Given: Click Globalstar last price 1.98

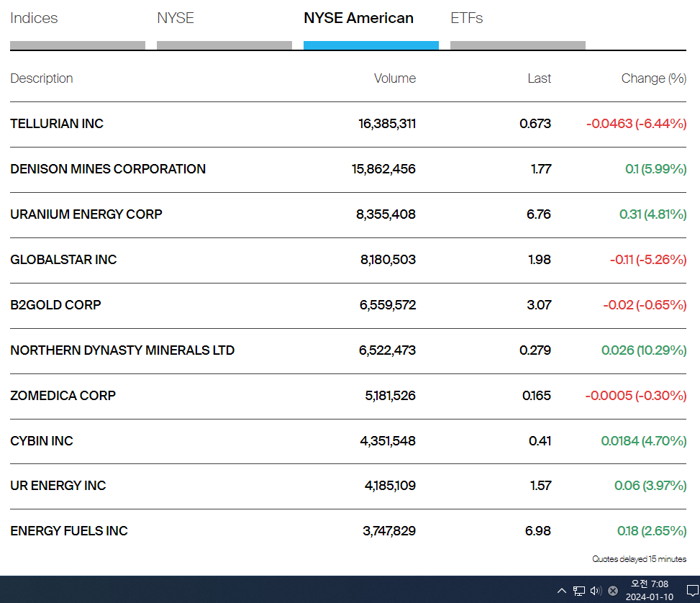Looking at the screenshot, I should coord(540,260).
